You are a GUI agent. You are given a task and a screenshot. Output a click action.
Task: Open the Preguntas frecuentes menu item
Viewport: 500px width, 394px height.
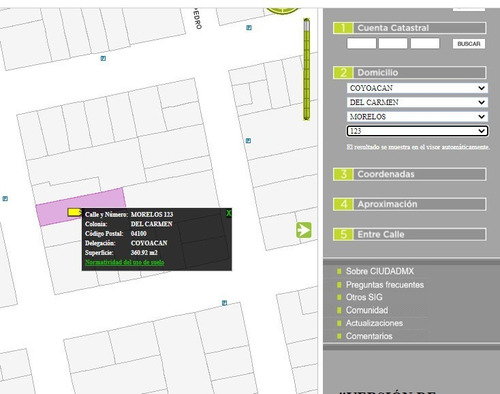coord(385,285)
